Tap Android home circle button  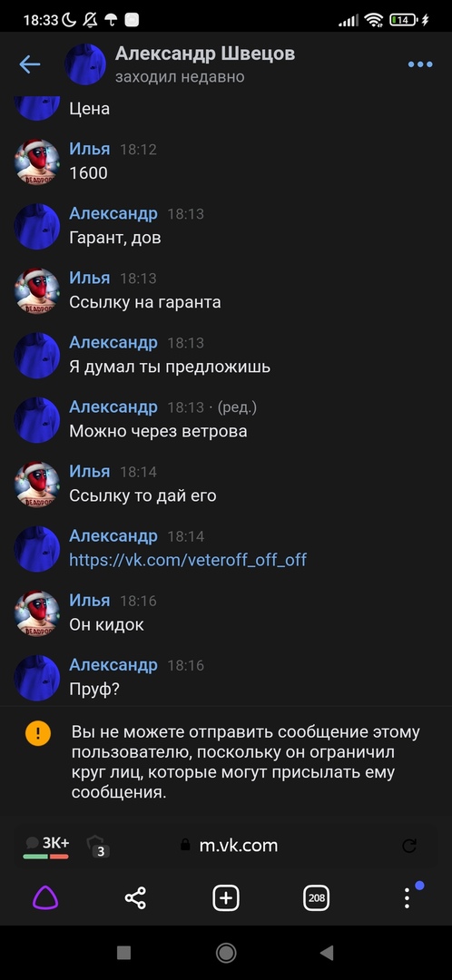[226, 953]
